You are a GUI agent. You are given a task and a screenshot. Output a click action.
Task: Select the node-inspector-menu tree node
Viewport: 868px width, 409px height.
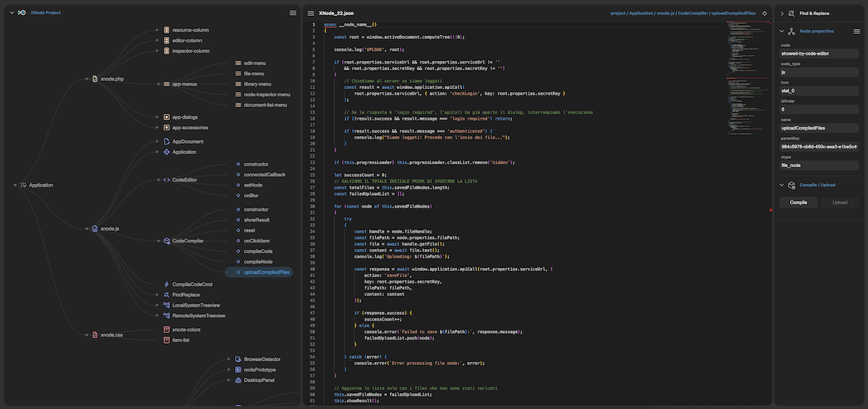coord(262,94)
